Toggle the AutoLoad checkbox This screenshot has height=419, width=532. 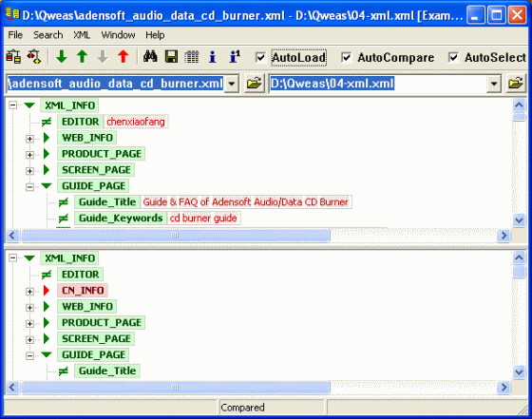[x=260, y=57]
